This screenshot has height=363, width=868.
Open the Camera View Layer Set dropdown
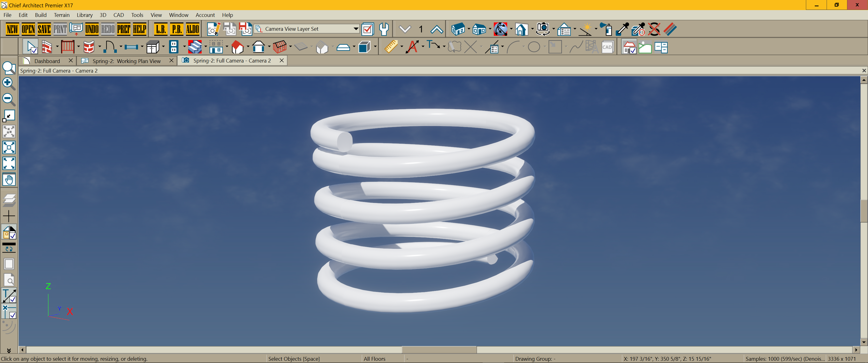pos(356,29)
